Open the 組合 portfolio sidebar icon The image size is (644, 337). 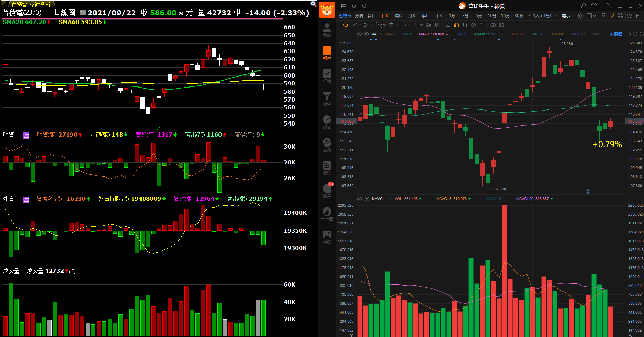(x=327, y=122)
